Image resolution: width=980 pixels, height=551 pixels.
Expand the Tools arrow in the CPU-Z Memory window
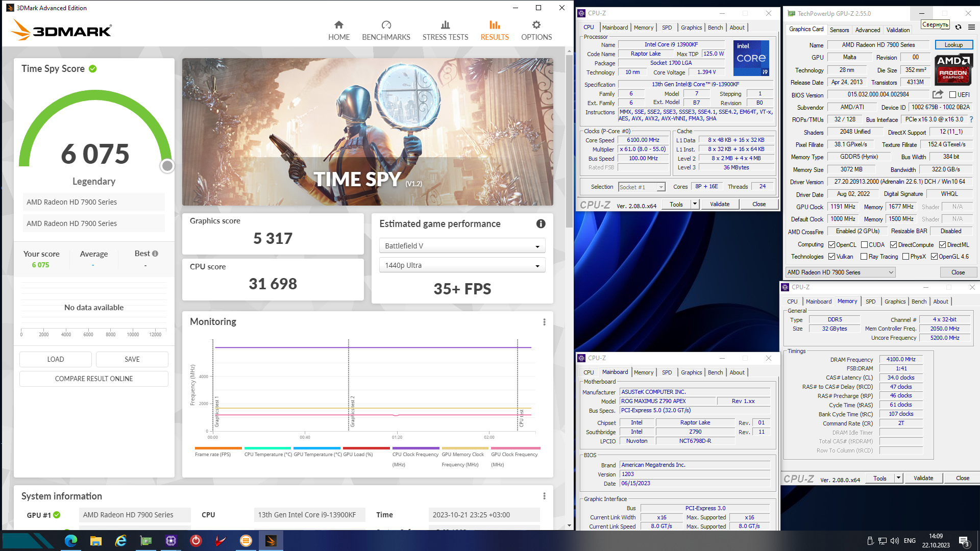pyautogui.click(x=898, y=478)
